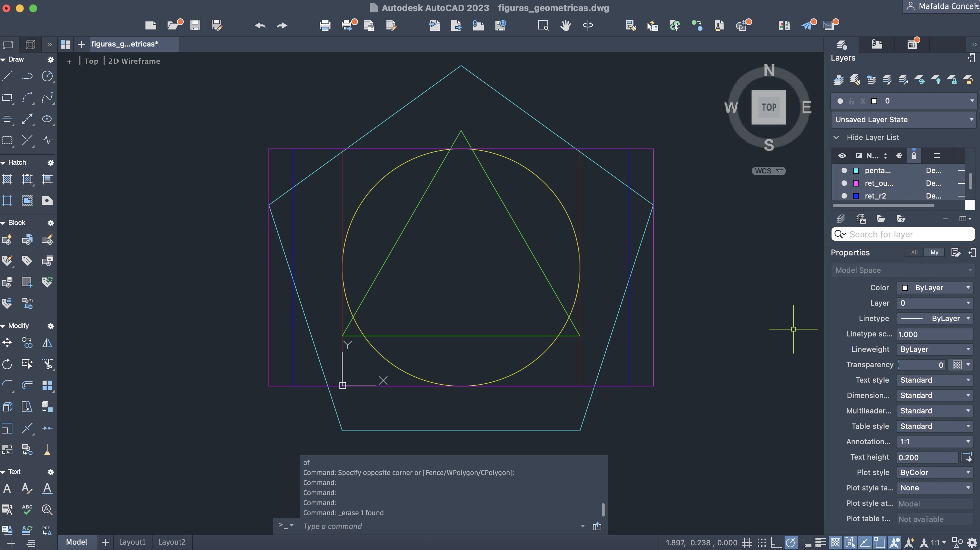Open the Color ByLayer dropdown
Viewport: 980px width, 550px height.
(x=935, y=288)
